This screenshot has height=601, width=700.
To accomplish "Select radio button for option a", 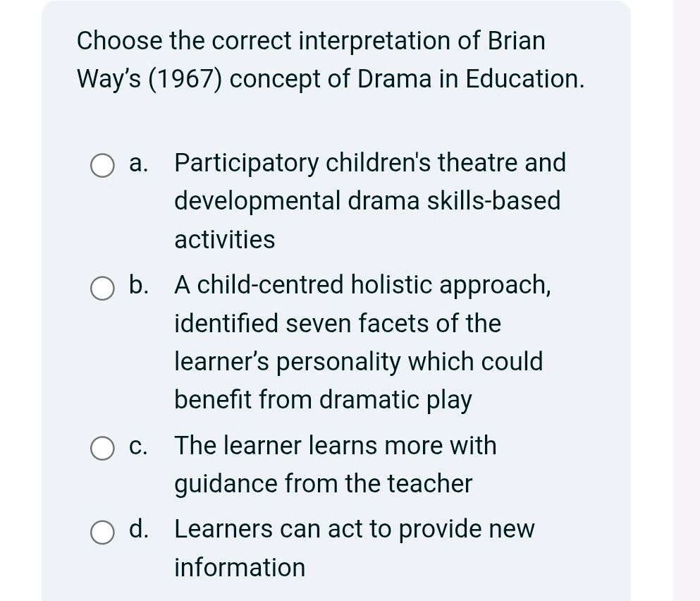I will tap(102, 166).
